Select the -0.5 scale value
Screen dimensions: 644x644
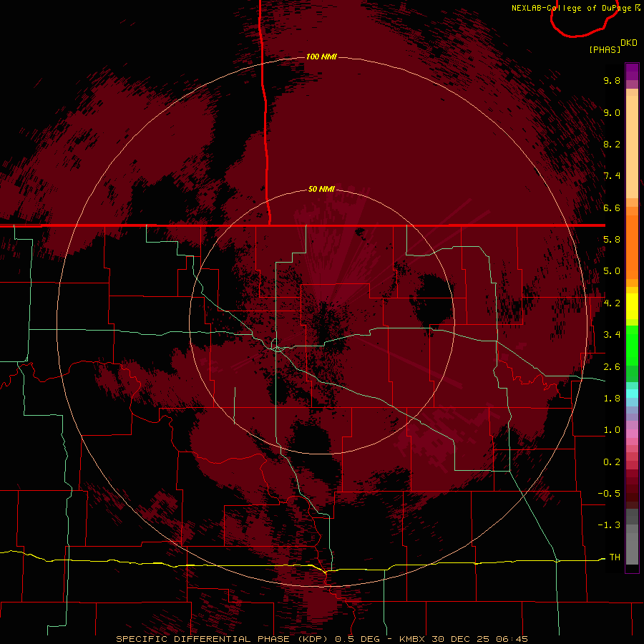click(x=609, y=494)
